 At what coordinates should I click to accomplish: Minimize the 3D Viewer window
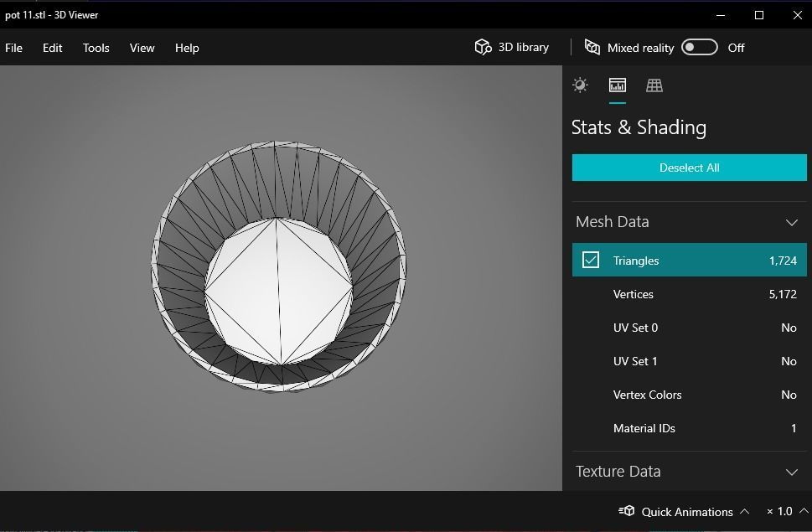tap(721, 15)
